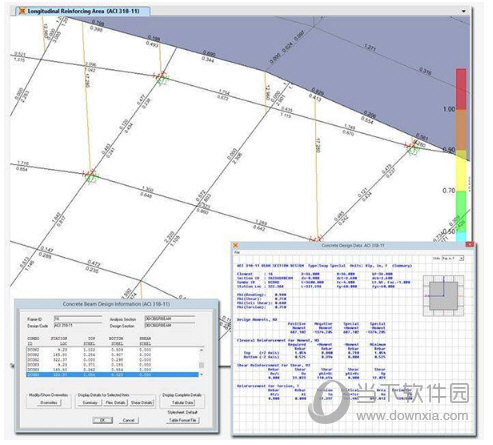This screenshot has width=493, height=445.
Task: Open the Summary details button
Action: click(x=90, y=402)
